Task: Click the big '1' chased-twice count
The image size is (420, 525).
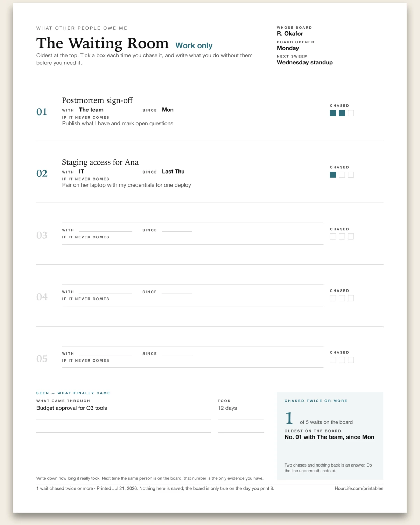Action: [x=289, y=418]
